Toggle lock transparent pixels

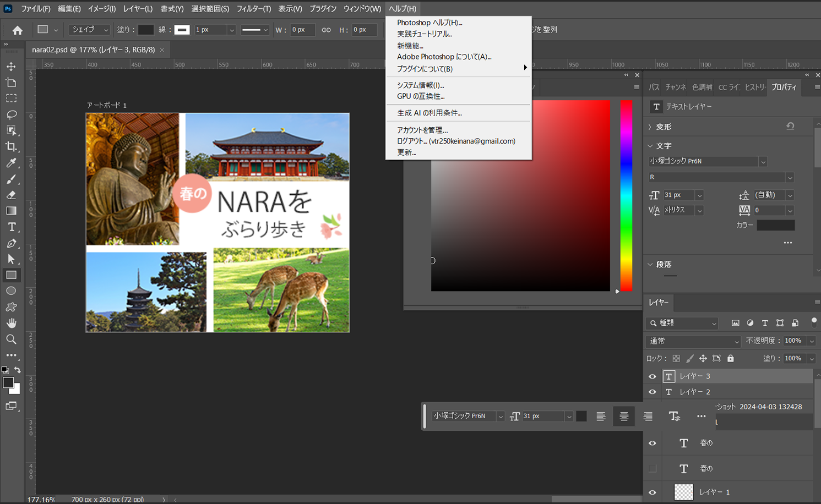676,358
